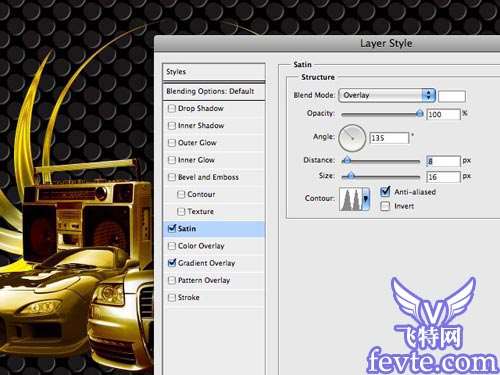Click the Distance slider handle
500x375 pixels.
click(347, 161)
